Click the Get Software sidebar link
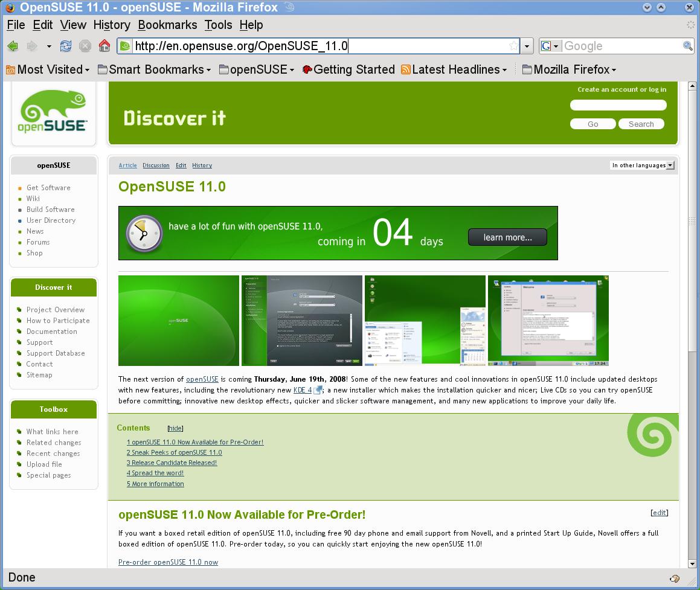The image size is (700, 590). [48, 188]
